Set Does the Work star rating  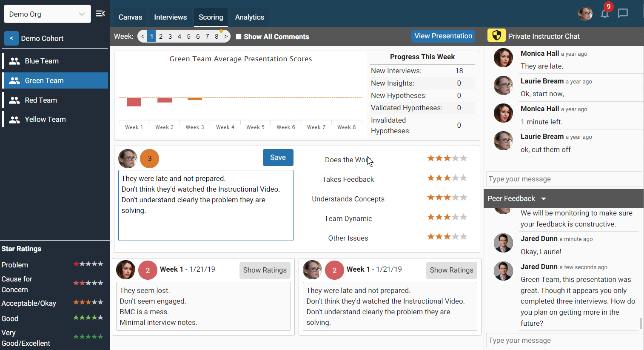point(447,158)
